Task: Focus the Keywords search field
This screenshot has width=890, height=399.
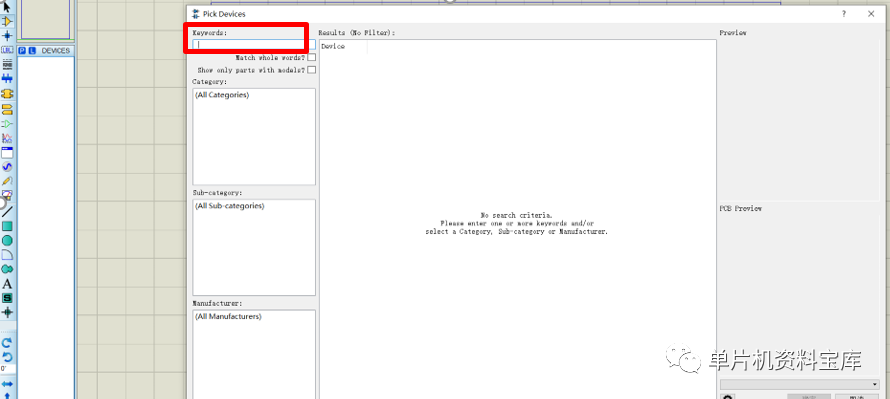Action: (254, 44)
